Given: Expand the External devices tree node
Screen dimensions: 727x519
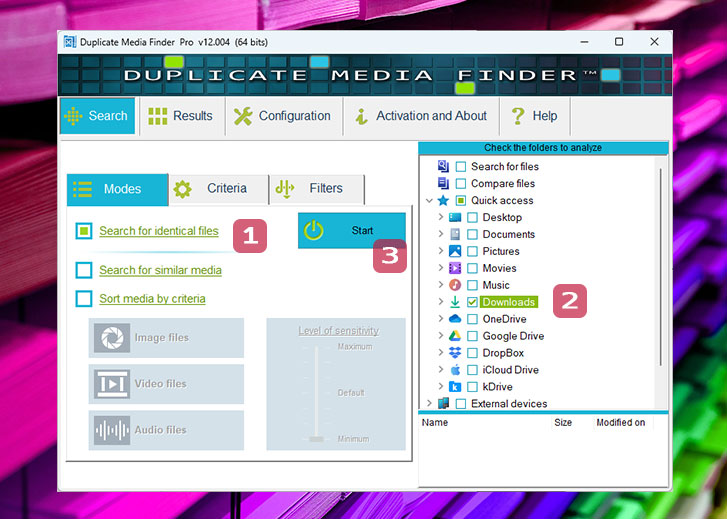Looking at the screenshot, I should [x=429, y=403].
